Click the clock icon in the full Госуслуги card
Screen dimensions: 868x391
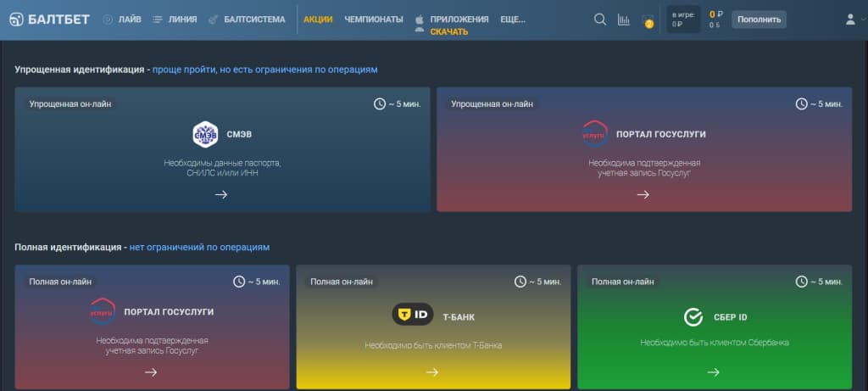click(238, 282)
